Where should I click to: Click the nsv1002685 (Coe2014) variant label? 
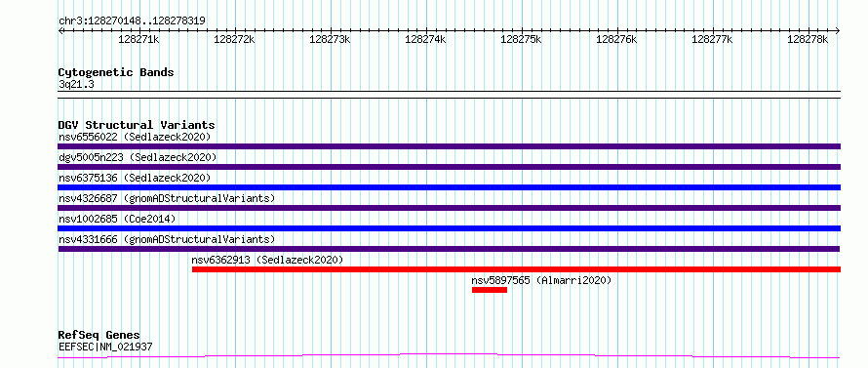coord(117,219)
